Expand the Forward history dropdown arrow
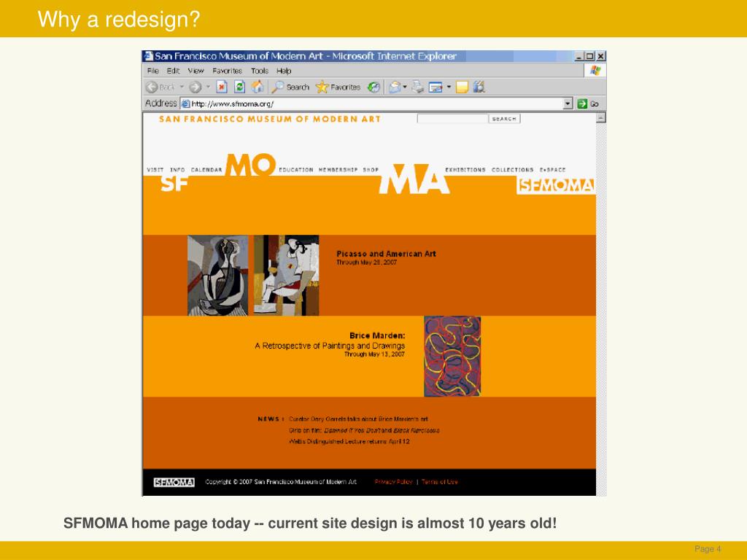The height and width of the screenshot is (560, 747). click(208, 87)
